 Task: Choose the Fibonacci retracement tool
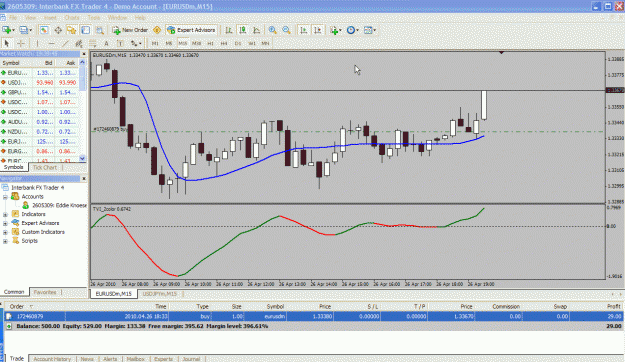pos(92,43)
